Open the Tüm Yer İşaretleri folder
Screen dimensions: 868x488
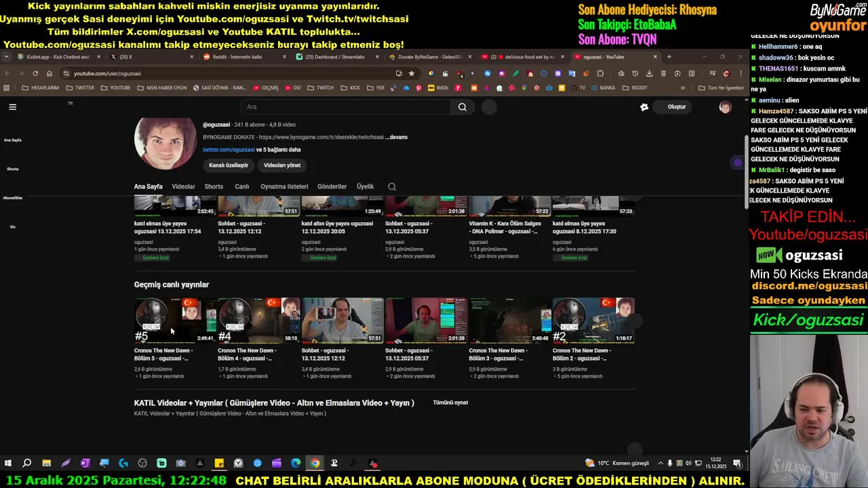[721, 88]
